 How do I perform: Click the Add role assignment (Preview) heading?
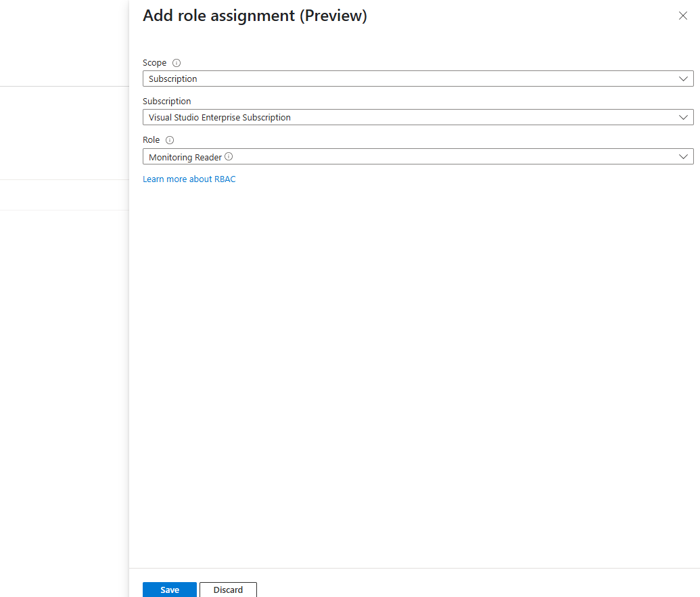tap(254, 16)
